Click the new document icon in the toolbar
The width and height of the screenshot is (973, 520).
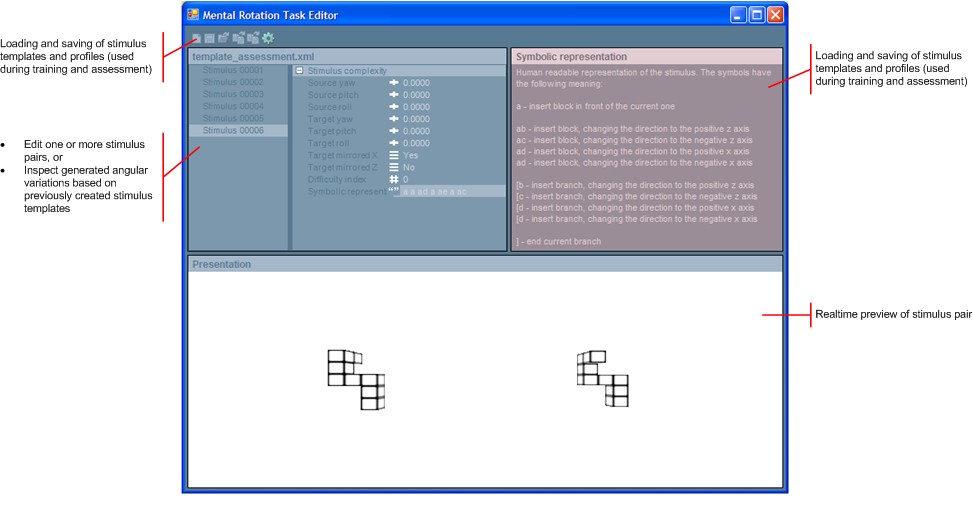point(196,38)
